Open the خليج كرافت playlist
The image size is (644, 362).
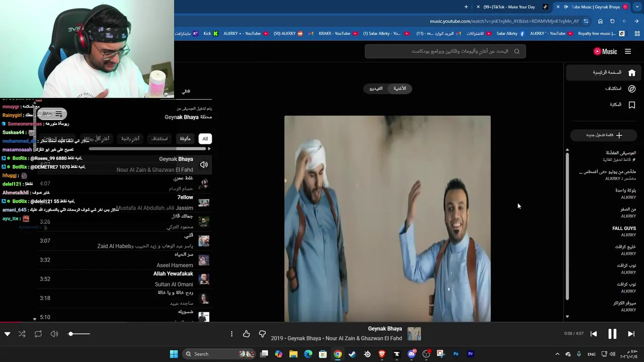pyautogui.click(x=604, y=250)
